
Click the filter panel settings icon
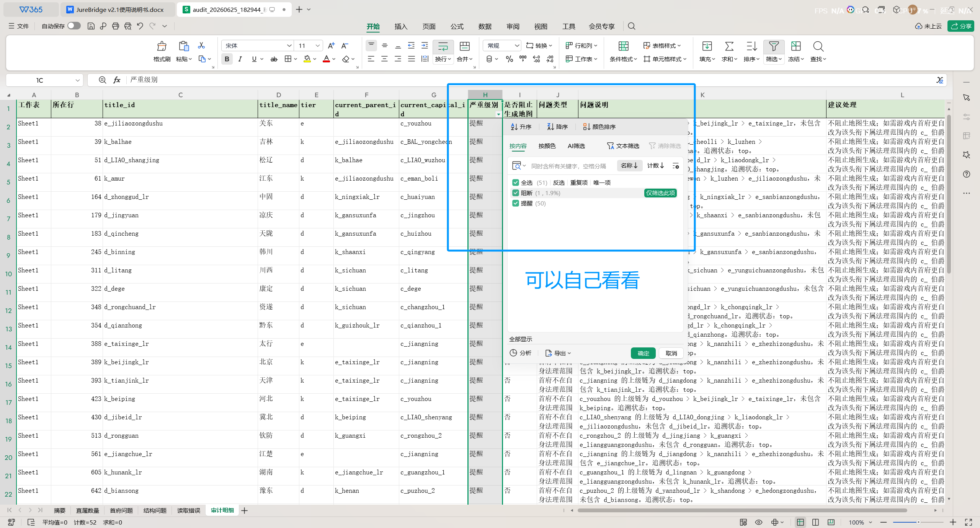pyautogui.click(x=676, y=166)
